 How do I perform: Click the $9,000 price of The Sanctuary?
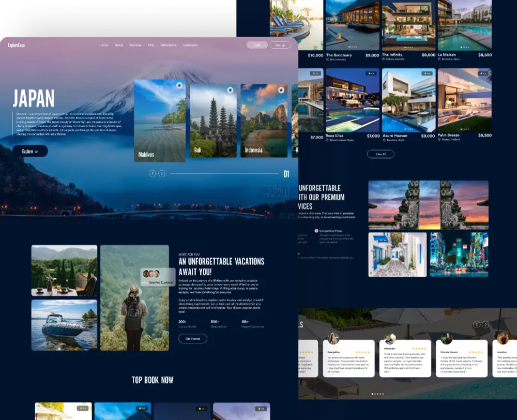(372, 55)
